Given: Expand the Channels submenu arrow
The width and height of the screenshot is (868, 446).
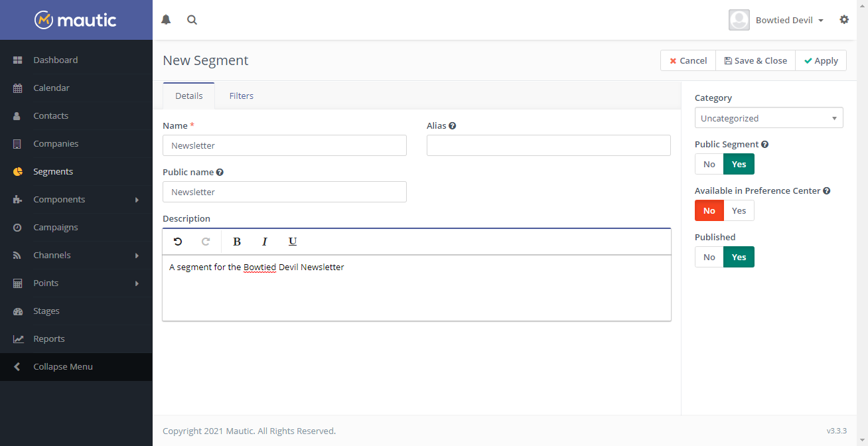Looking at the screenshot, I should [137, 255].
